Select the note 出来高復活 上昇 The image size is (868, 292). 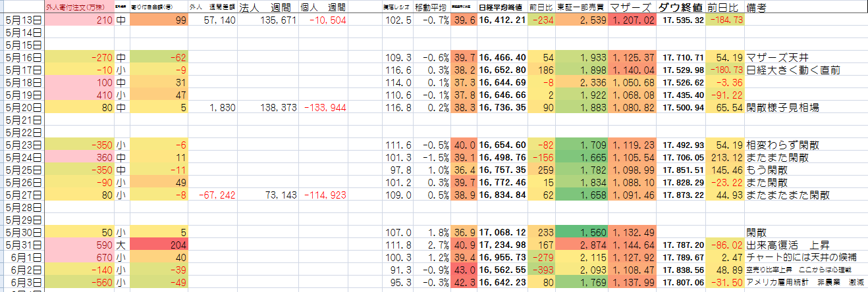(x=785, y=245)
